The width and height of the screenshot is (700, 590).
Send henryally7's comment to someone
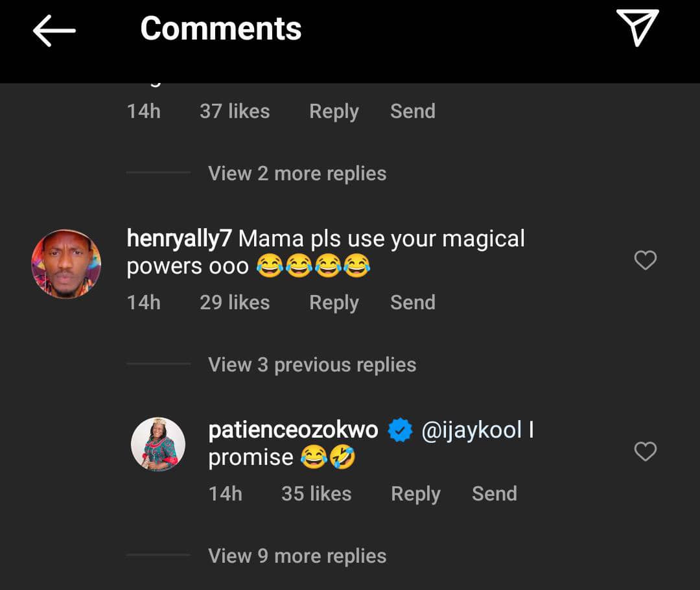[x=412, y=303]
